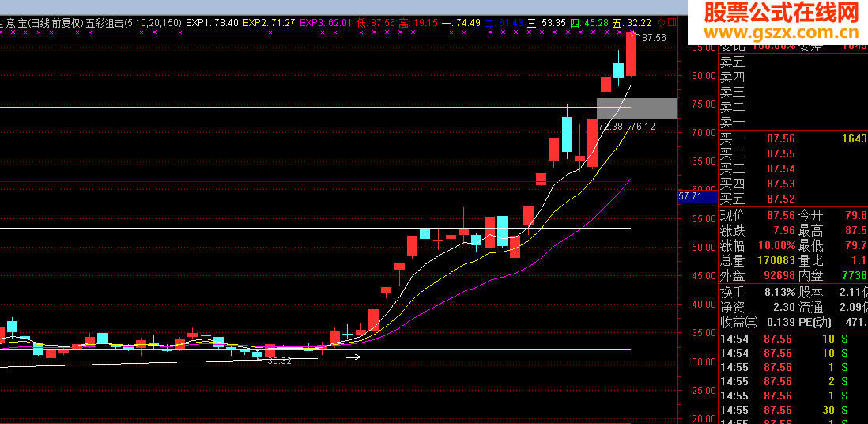This screenshot has width=868, height=424.
Task: Click the first 14:54 trade tick row
Action: 793,339
